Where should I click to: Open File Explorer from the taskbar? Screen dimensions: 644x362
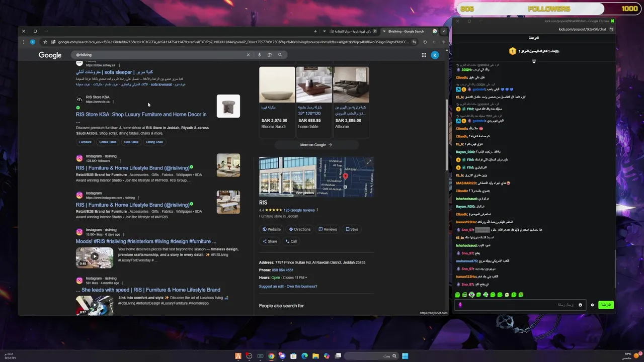click(315, 356)
